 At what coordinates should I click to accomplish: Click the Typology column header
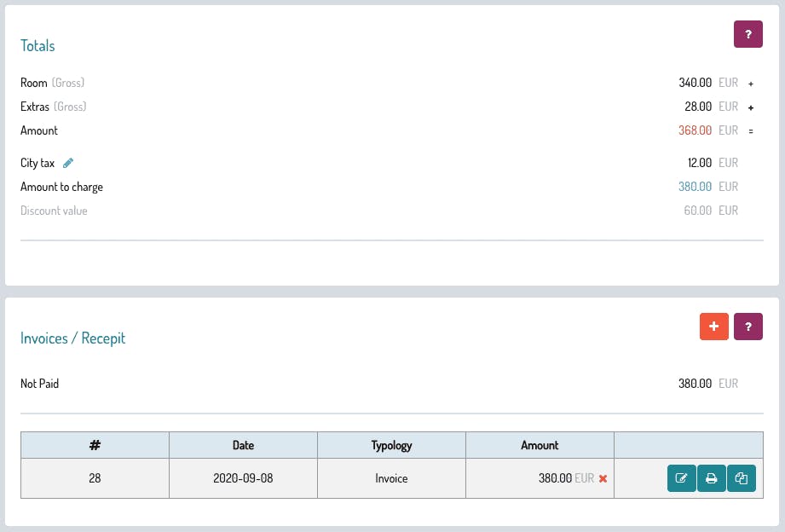point(391,445)
